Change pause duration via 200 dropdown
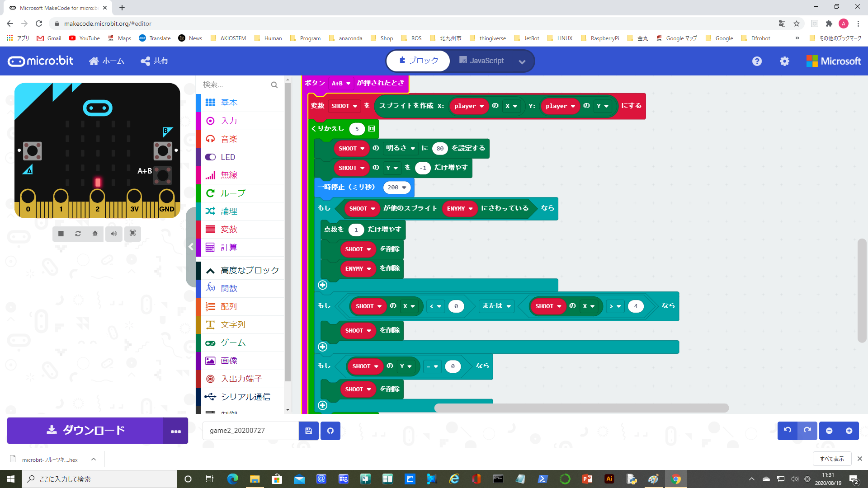This screenshot has height=488, width=868. point(397,187)
